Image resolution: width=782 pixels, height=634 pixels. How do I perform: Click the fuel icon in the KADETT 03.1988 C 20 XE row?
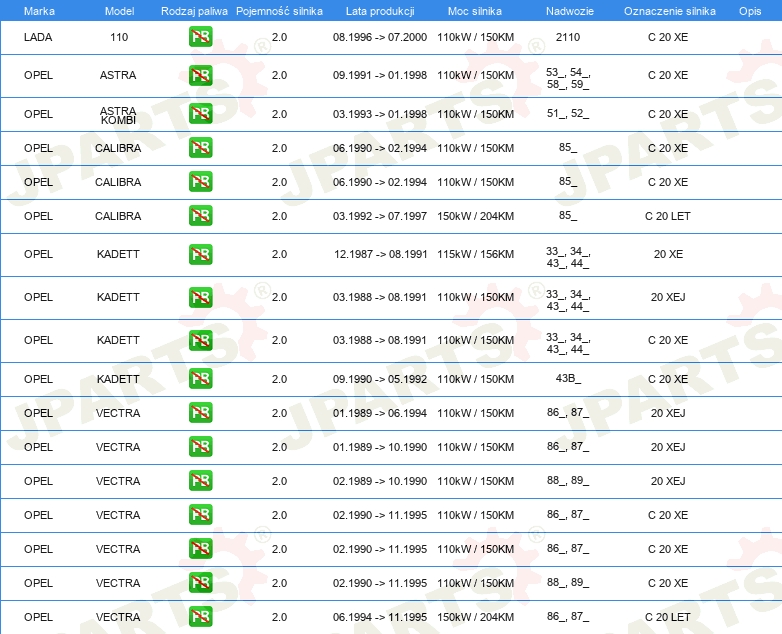(200, 340)
